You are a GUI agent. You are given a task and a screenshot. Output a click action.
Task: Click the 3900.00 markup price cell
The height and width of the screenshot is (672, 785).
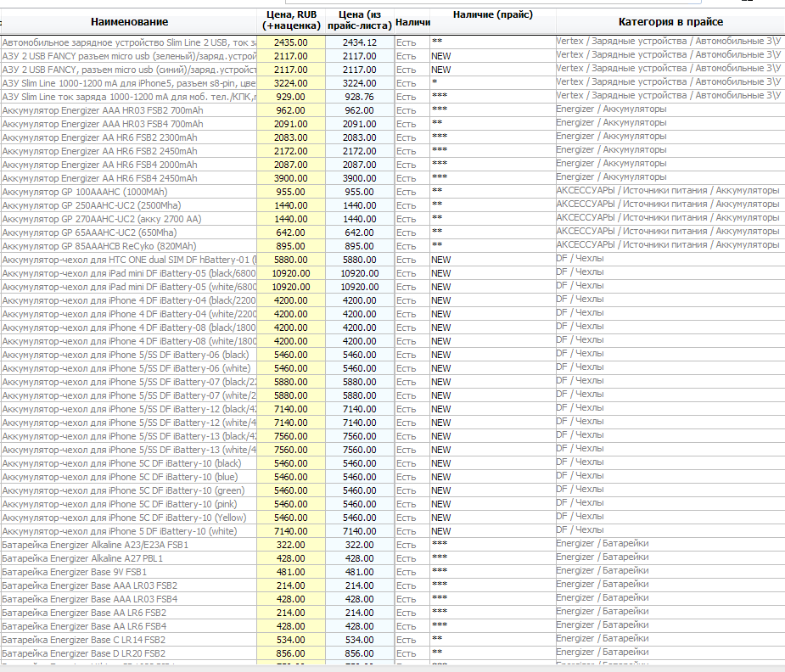click(x=291, y=178)
